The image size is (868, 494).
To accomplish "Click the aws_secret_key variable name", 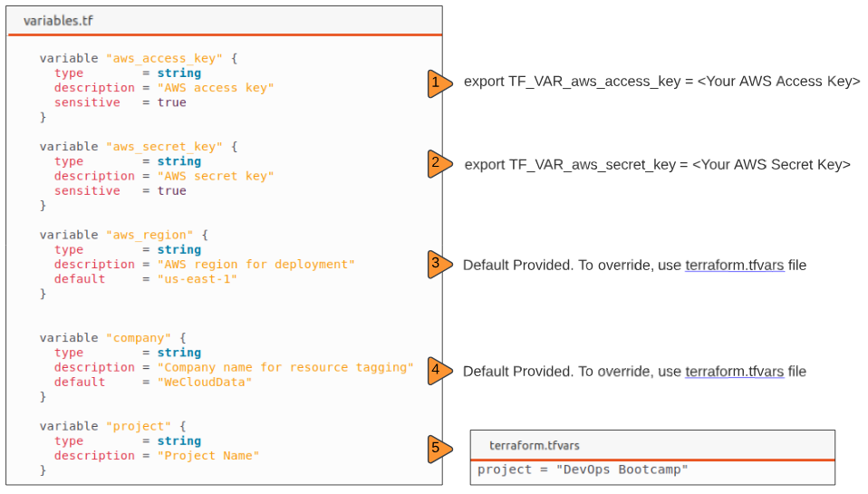I will click(x=164, y=147).
